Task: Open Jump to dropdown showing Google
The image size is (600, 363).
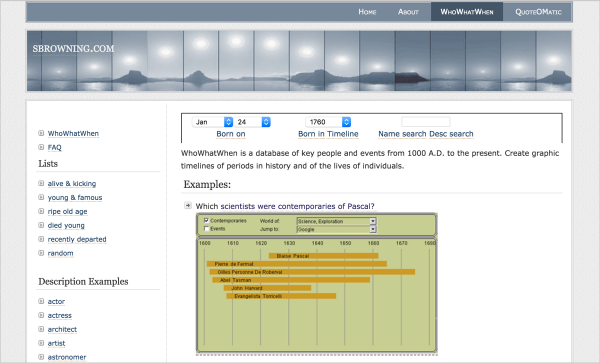Action: pyautogui.click(x=336, y=229)
